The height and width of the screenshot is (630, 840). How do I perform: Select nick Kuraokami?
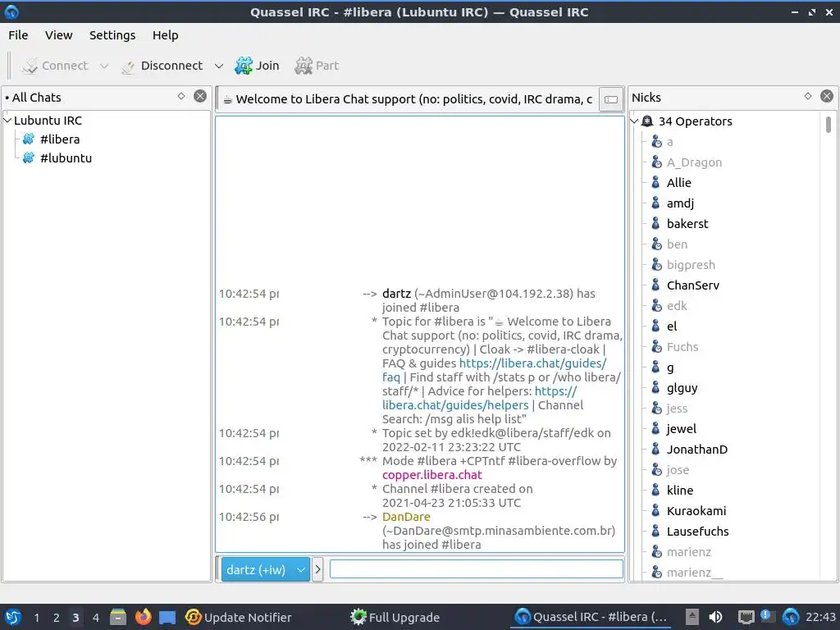[696, 511]
